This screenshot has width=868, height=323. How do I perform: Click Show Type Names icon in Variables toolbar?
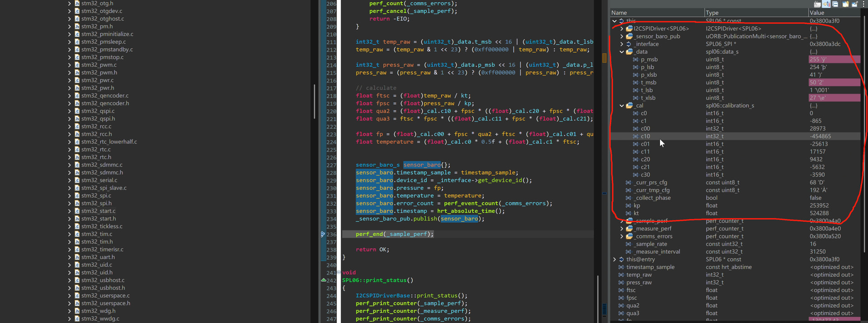[x=817, y=4]
